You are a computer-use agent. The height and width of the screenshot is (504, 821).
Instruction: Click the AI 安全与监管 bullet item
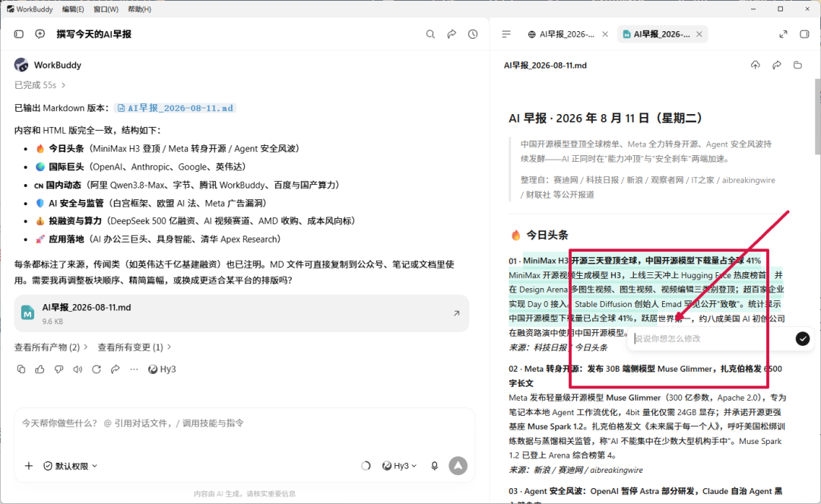coord(152,203)
